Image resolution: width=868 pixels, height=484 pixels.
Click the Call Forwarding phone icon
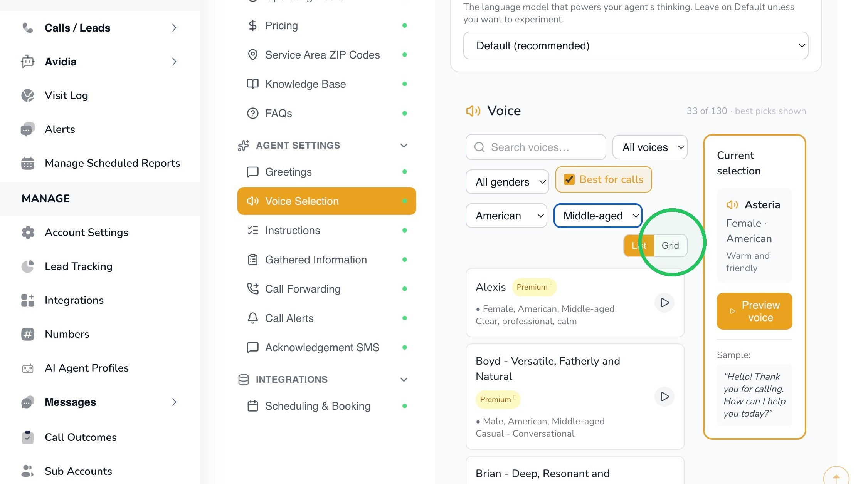pyautogui.click(x=252, y=289)
